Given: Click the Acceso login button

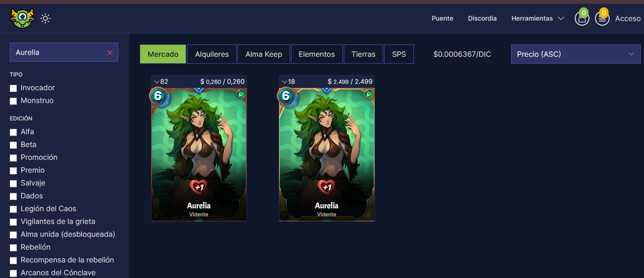Looking at the screenshot, I should click(627, 18).
